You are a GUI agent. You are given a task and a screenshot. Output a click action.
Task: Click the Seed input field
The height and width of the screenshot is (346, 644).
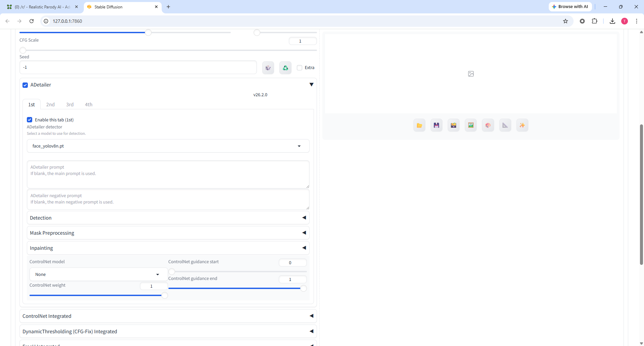point(138,67)
